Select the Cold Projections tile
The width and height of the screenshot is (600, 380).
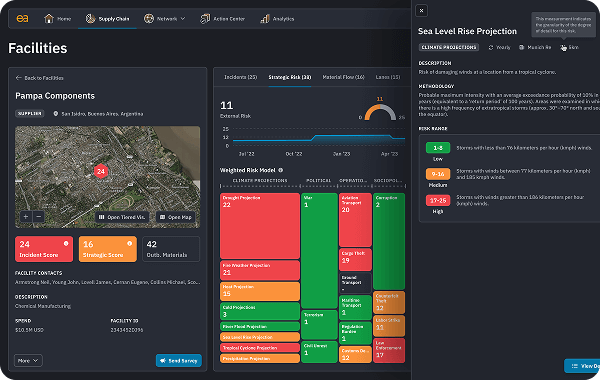coord(260,311)
